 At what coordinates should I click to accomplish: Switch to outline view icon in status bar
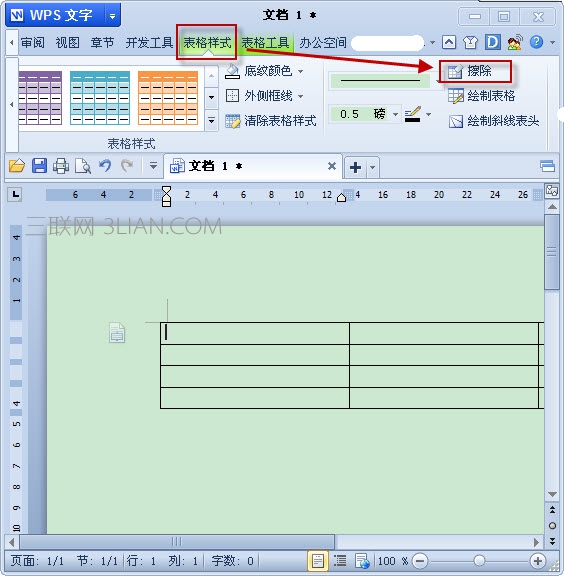(x=340, y=561)
